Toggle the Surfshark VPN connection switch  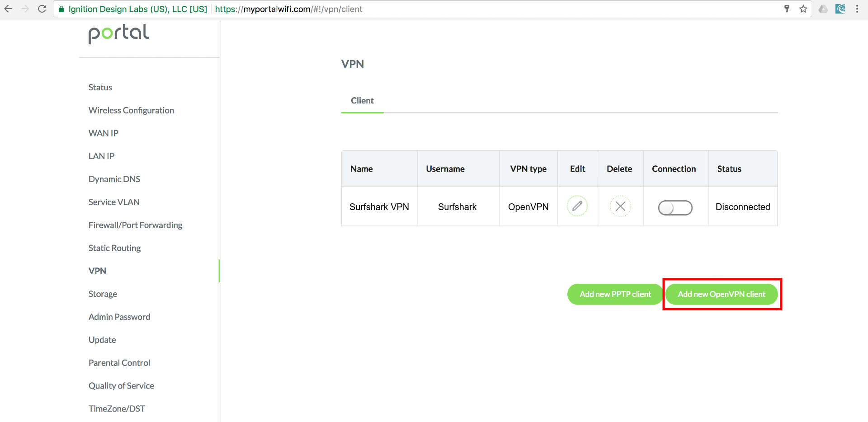675,208
